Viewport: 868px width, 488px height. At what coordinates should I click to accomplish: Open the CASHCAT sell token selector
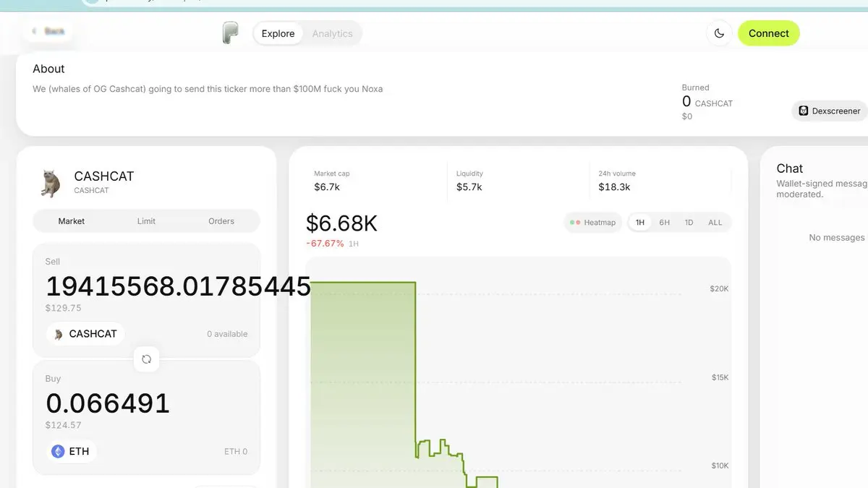click(85, 334)
